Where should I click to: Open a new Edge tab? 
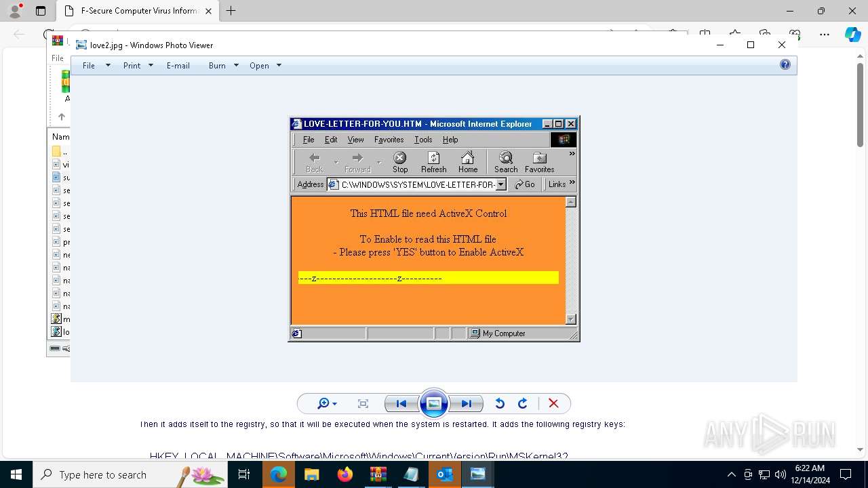[231, 11]
